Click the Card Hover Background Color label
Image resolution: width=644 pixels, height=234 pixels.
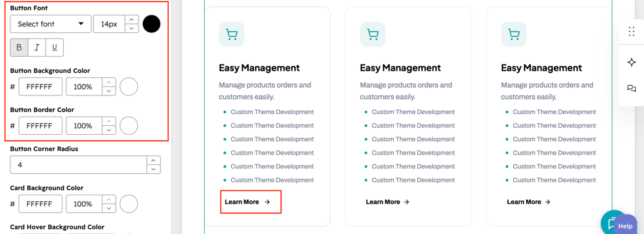[57, 227]
